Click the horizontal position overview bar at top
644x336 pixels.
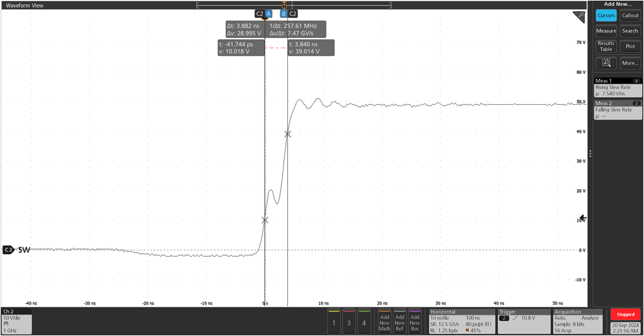point(294,5)
